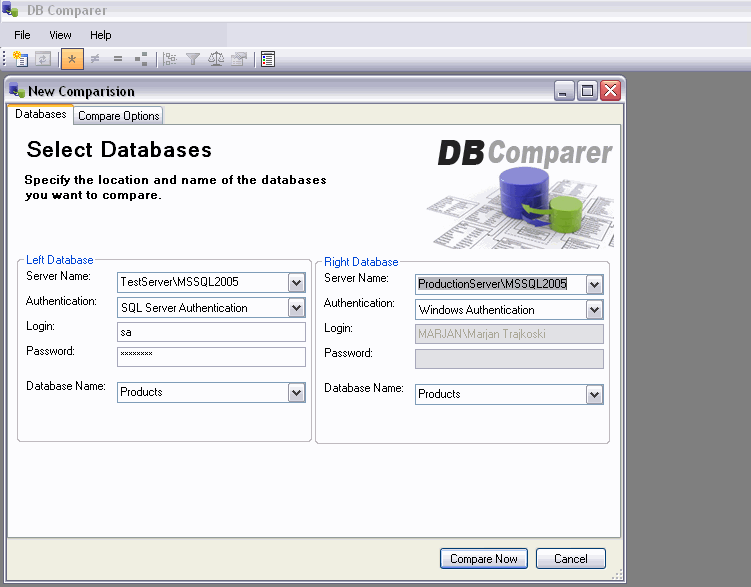
Task: Click the synchronize script toolbar icon
Action: tap(239, 59)
